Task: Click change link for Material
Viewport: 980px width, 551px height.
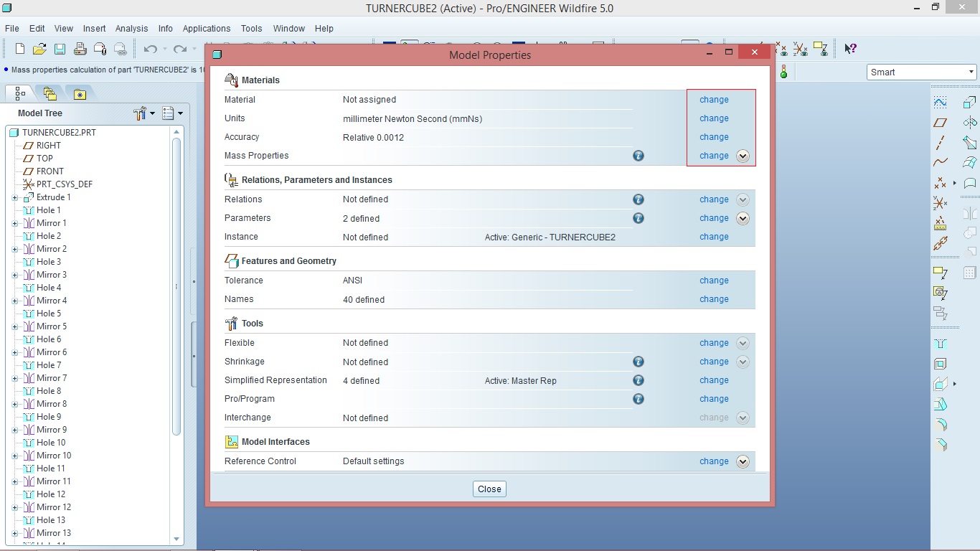Action: click(x=714, y=100)
